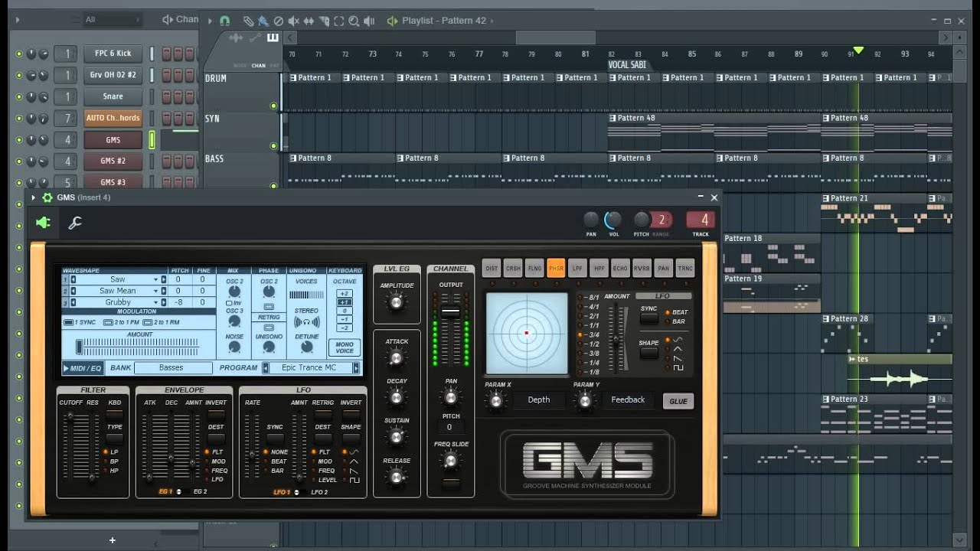Open the Grubby waveshape dropdown
The height and width of the screenshot is (551, 980).
(155, 302)
